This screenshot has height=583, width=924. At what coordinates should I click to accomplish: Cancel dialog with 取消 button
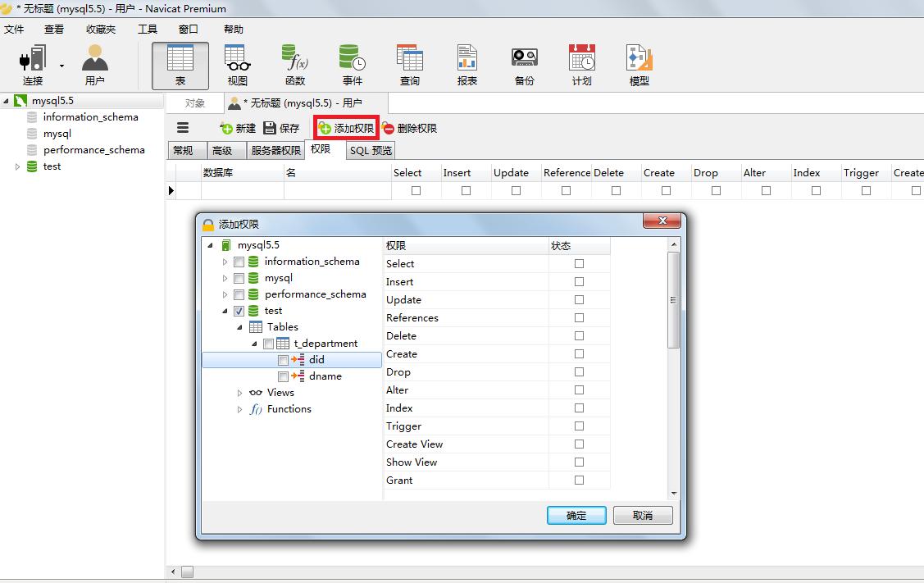coord(642,515)
